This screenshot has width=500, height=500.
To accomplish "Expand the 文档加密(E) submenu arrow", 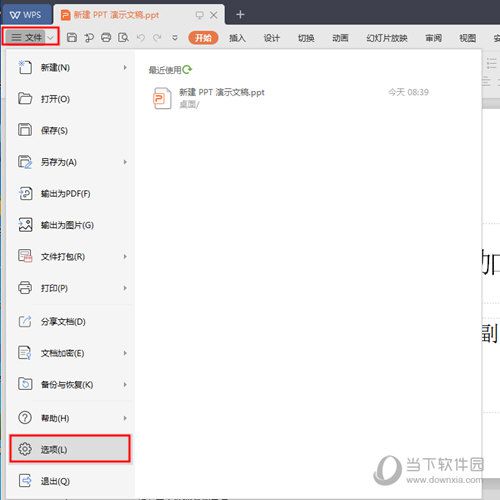I will click(125, 353).
